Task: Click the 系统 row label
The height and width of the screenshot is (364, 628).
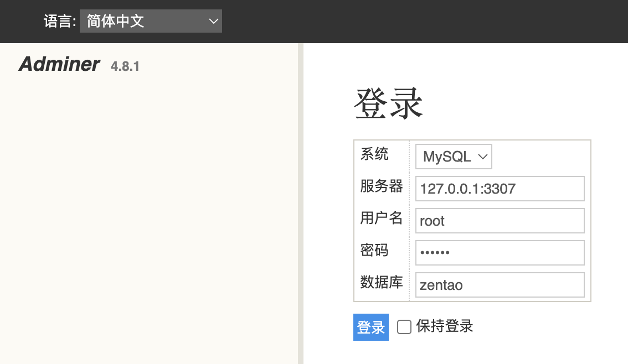Action: (375, 154)
